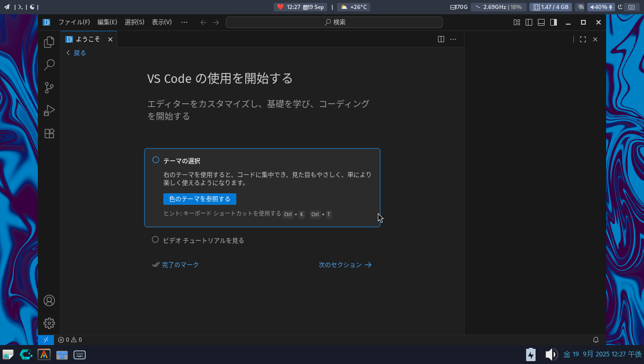The image size is (644, 364).
Task: Click the blue window icon in the taskbar
Action: [x=62, y=355]
